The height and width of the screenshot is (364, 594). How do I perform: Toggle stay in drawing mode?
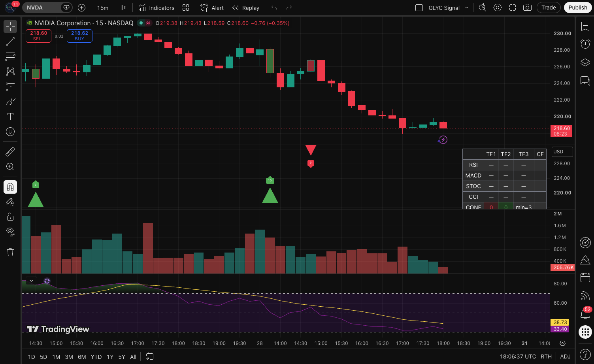pyautogui.click(x=10, y=202)
